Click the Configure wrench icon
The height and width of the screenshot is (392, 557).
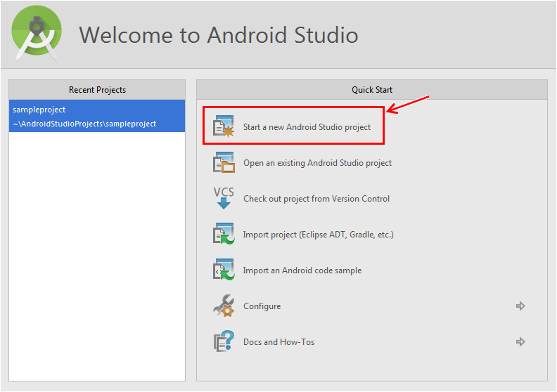(224, 306)
